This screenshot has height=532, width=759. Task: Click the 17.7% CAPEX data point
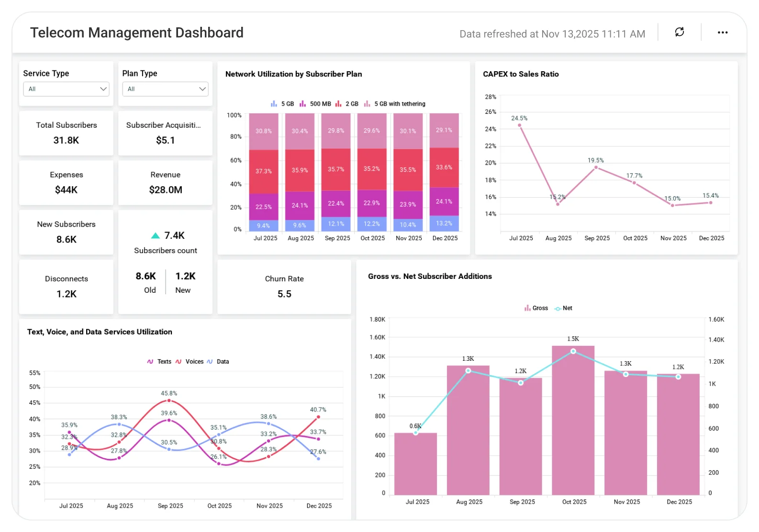(634, 183)
